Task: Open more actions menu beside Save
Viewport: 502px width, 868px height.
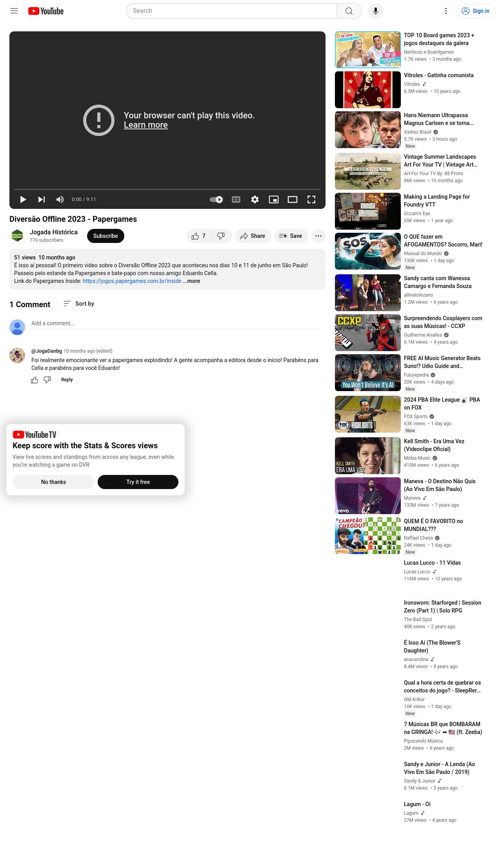Action: click(318, 236)
